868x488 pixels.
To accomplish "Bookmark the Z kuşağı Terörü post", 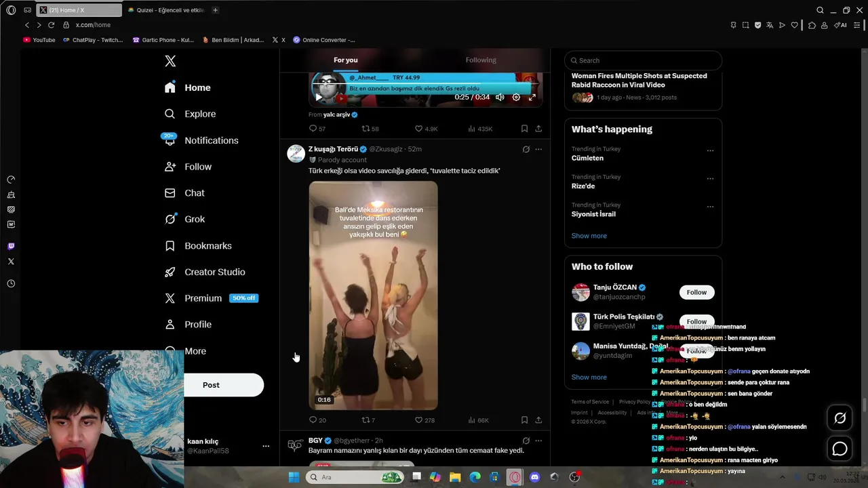I will (x=524, y=420).
